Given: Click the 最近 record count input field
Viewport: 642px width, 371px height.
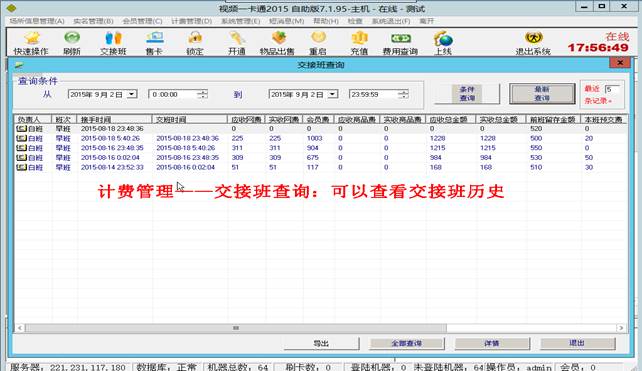Looking at the screenshot, I should tap(613, 89).
